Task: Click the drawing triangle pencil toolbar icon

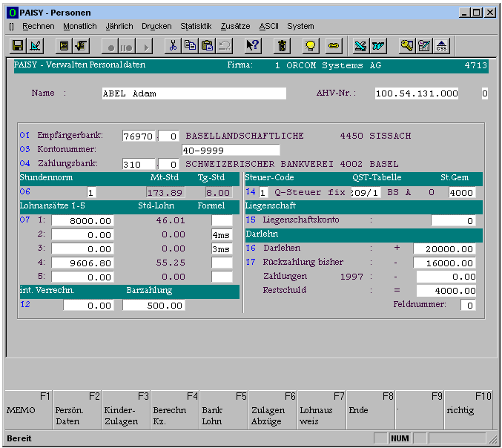Action: [x=35, y=46]
